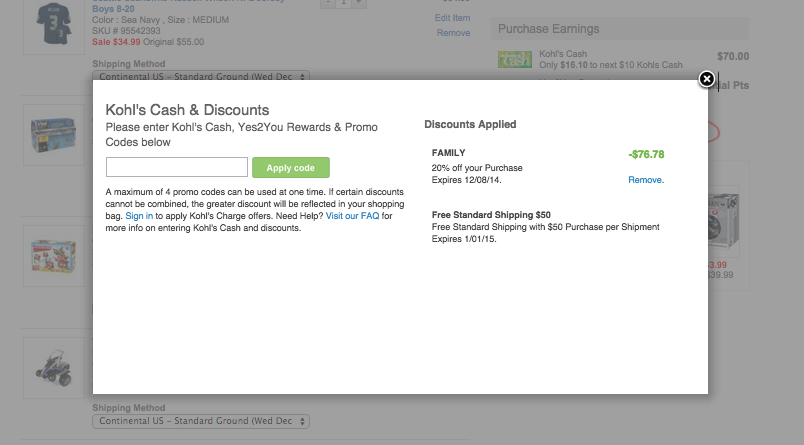Click the -$76.78 discount amount
The width and height of the screenshot is (804, 445).
tap(646, 154)
